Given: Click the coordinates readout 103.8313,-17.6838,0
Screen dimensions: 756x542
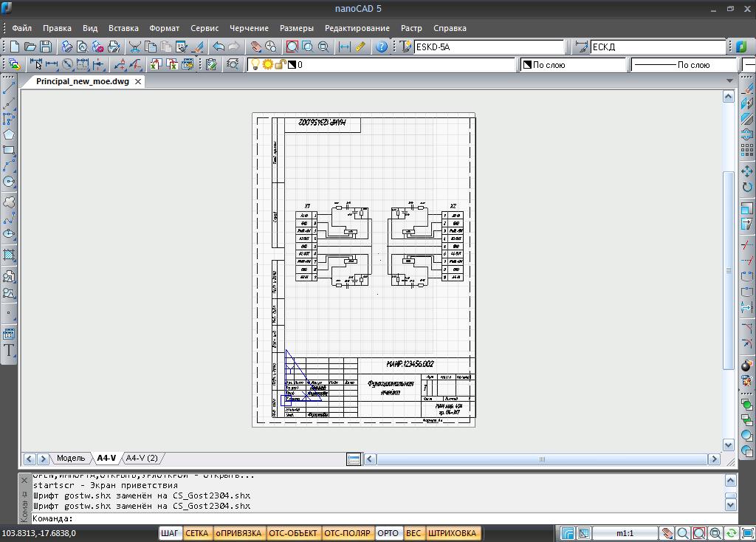Looking at the screenshot, I should (39, 533).
